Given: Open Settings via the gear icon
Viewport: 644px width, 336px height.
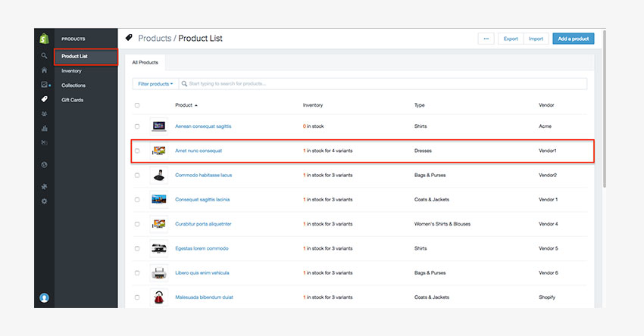Looking at the screenshot, I should pyautogui.click(x=44, y=201).
